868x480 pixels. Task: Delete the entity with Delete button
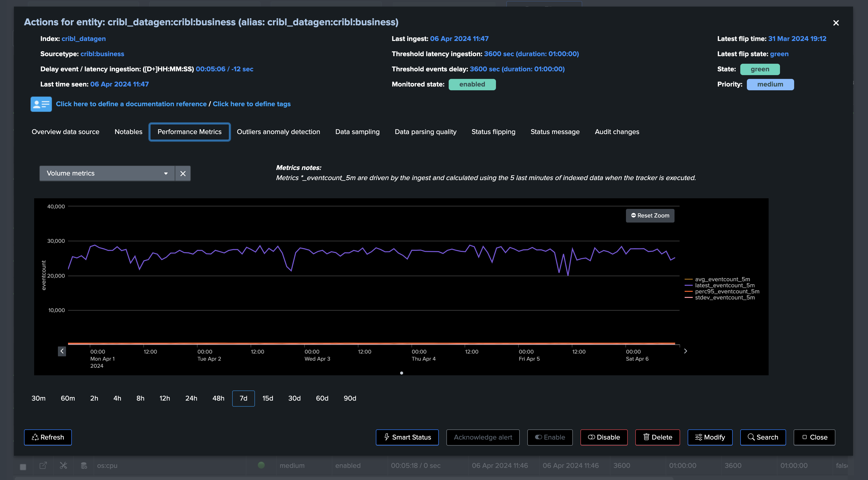657,438
